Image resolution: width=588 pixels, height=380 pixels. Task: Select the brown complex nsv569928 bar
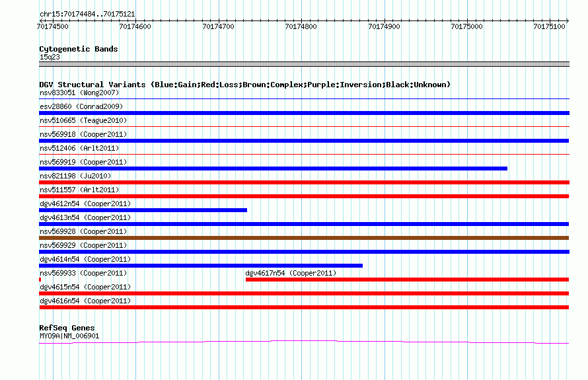click(304, 238)
